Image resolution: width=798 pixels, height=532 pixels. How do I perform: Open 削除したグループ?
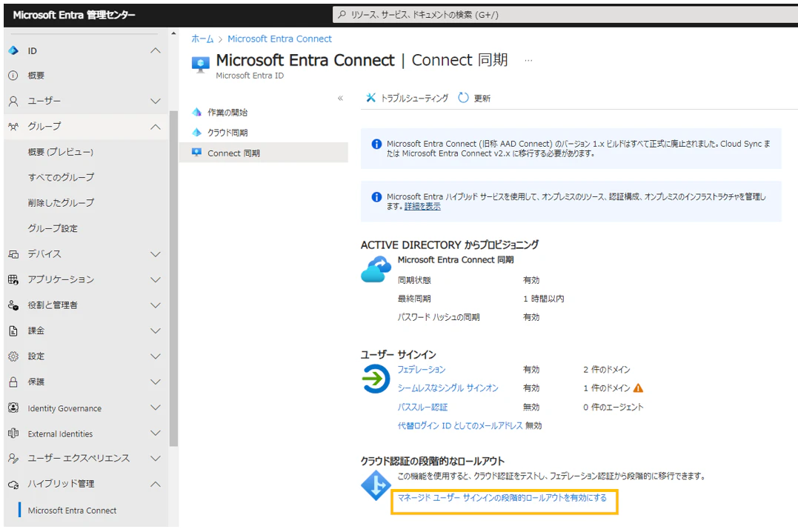point(61,202)
